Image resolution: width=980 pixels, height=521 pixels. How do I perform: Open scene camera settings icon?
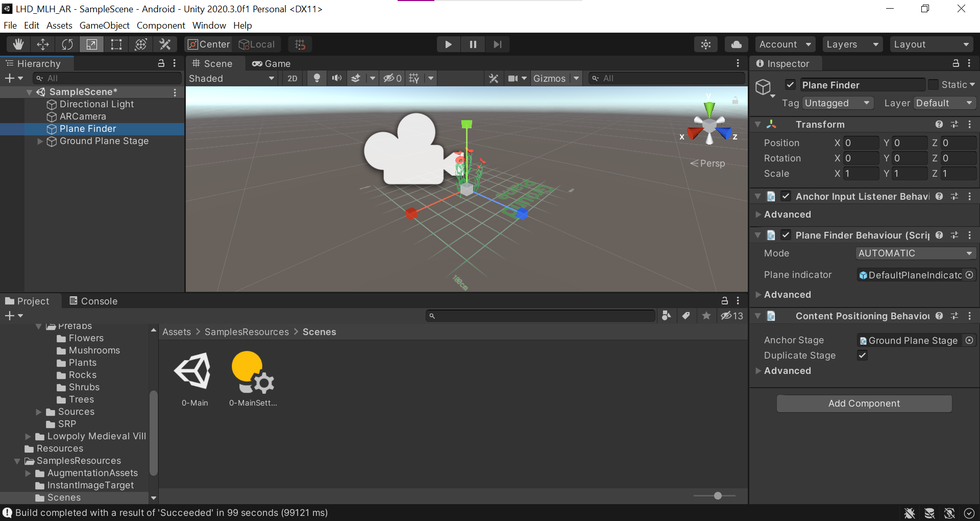(x=513, y=78)
